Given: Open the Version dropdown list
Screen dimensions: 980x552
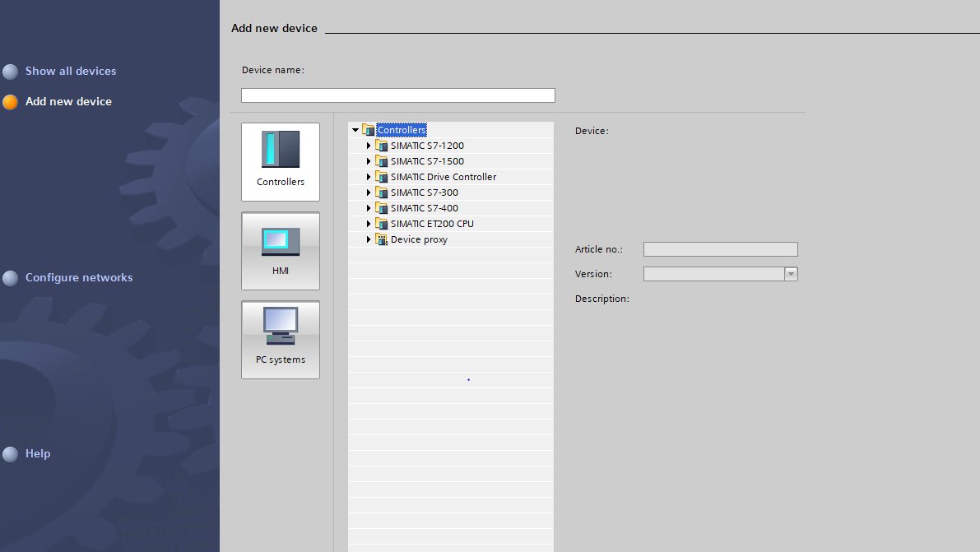Looking at the screenshot, I should (791, 274).
